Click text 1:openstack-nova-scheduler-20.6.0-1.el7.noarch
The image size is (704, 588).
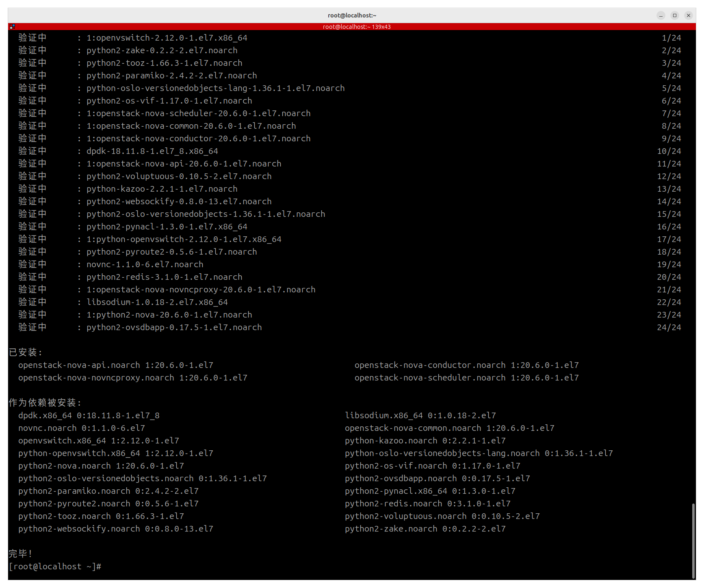point(199,113)
